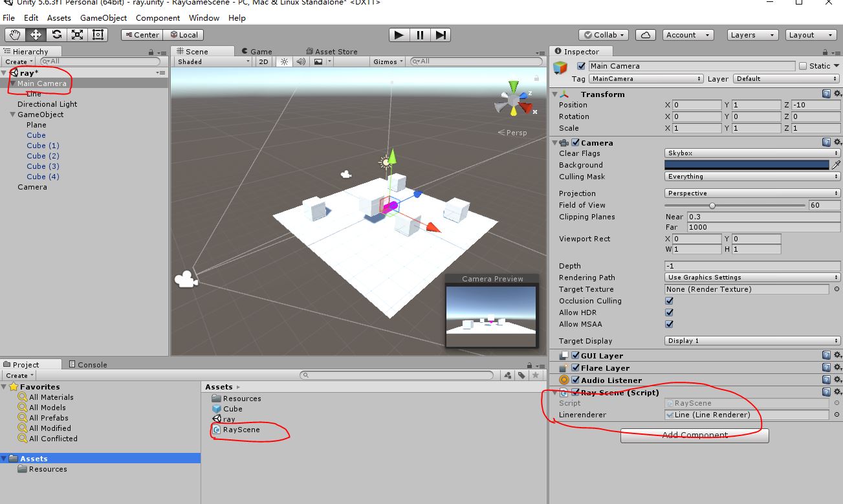This screenshot has width=843, height=504.
Task: Open Camera component gear menu
Action: pos(837,142)
